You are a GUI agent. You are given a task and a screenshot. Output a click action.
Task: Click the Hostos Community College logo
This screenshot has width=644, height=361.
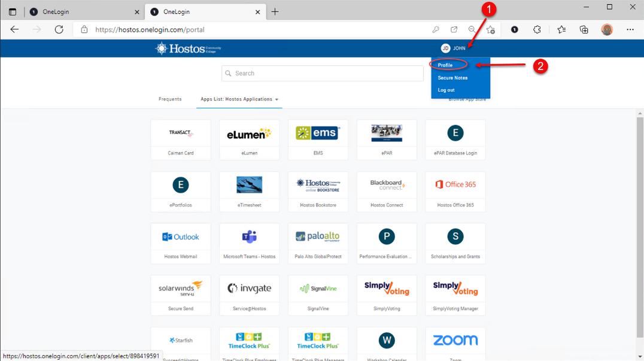click(x=188, y=48)
